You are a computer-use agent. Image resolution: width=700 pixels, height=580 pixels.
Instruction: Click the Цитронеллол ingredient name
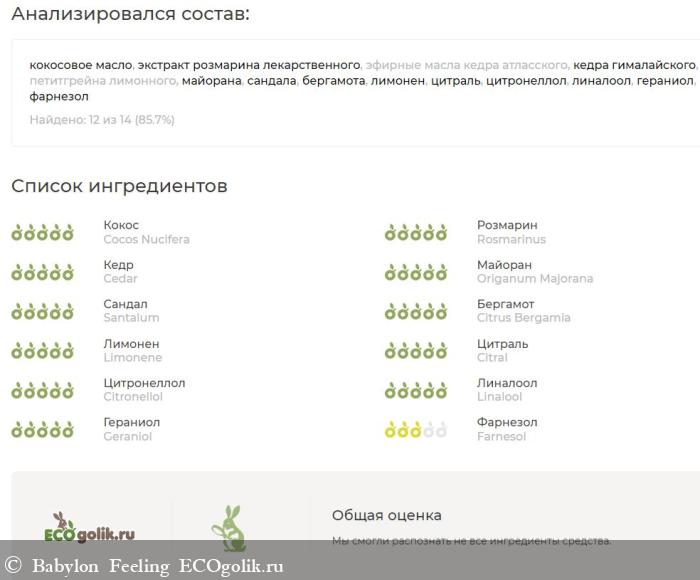coord(144,383)
